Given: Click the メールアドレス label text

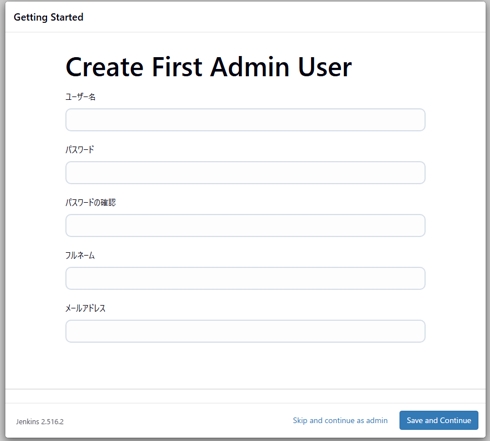Looking at the screenshot, I should tap(85, 308).
